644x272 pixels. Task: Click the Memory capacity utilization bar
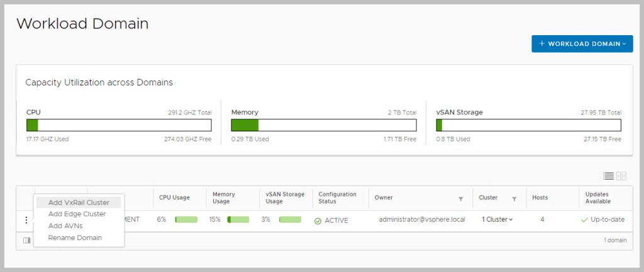click(323, 125)
